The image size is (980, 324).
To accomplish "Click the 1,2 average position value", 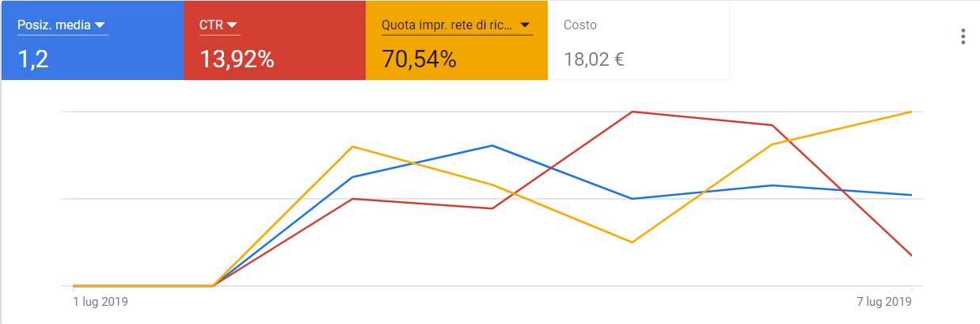I will point(33,59).
